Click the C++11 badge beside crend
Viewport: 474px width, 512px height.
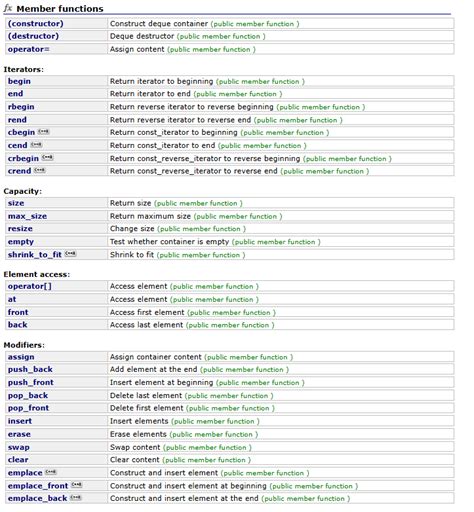pos(40,170)
